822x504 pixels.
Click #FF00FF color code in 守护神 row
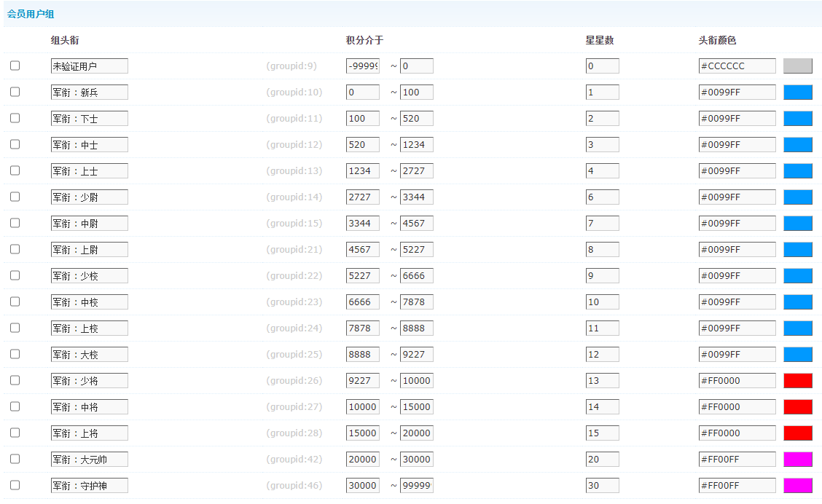(737, 485)
